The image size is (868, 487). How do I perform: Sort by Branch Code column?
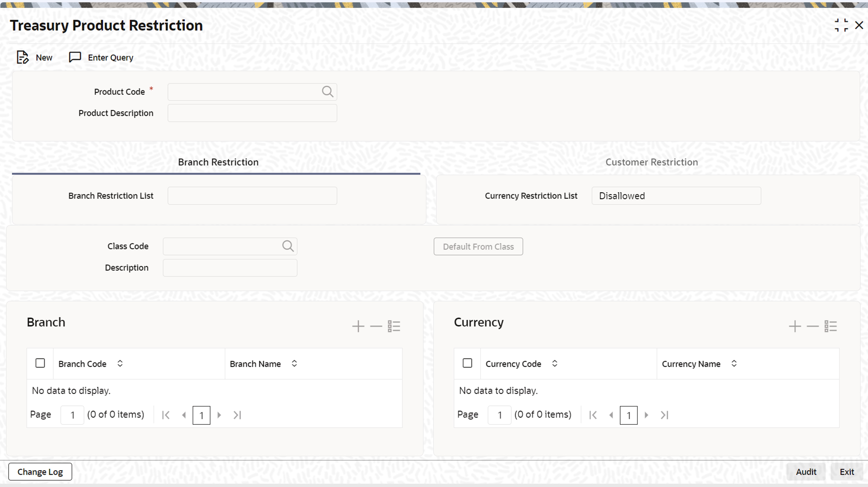(x=120, y=364)
